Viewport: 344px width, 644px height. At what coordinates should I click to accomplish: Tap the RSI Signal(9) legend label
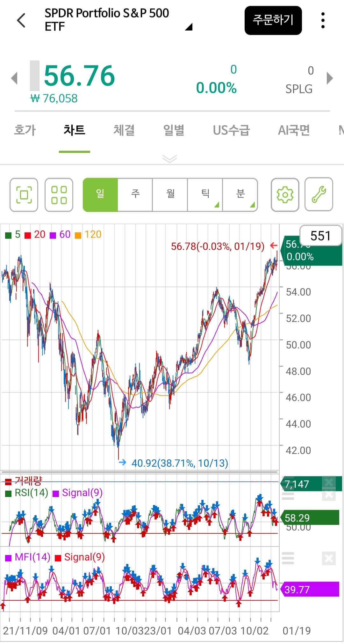click(x=82, y=493)
